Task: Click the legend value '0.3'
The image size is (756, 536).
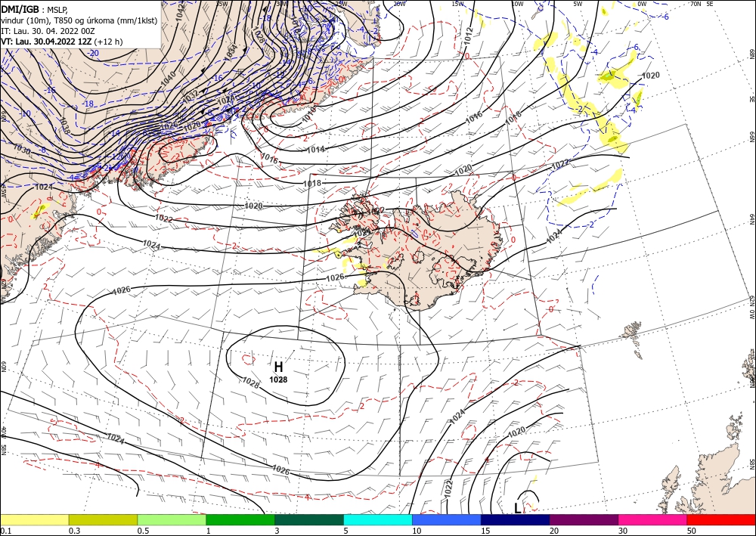Action: [74, 530]
